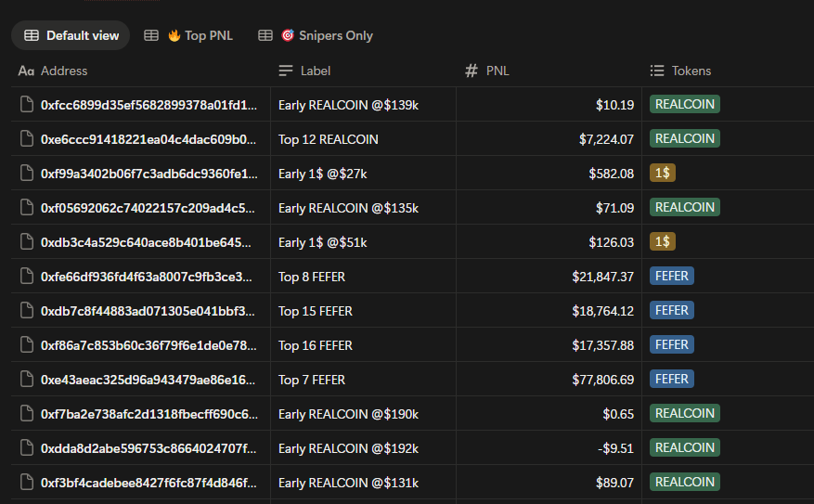Click label 'Early 1$ @$51k'
Viewport: 814px width, 504px height.
point(322,242)
